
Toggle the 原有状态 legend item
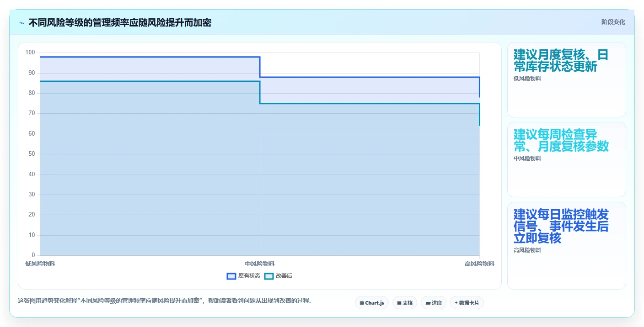[243, 276]
